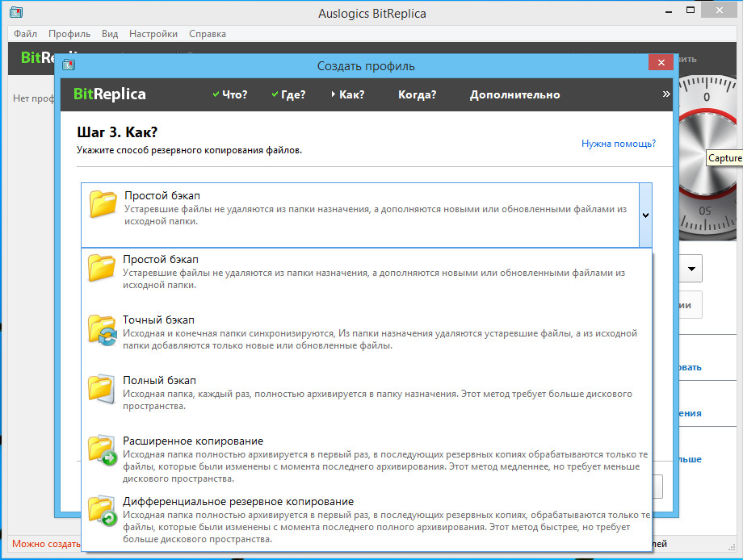743x560 pixels.
Task: Click the Точный бэкап description text
Action: click(x=380, y=340)
